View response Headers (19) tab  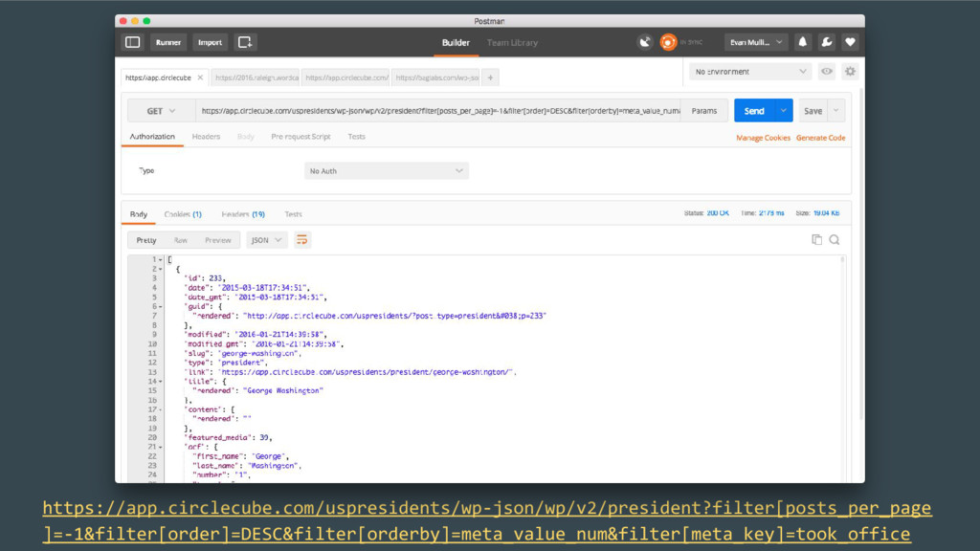tap(243, 213)
